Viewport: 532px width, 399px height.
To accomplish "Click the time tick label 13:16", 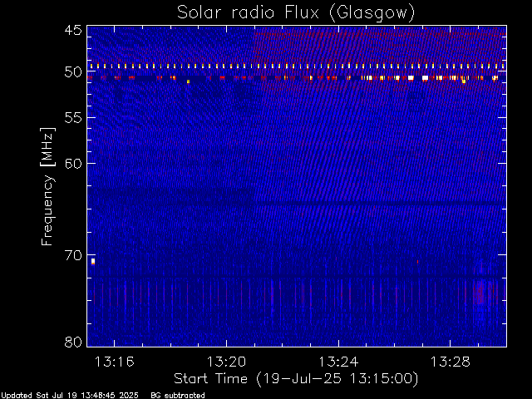I will pyautogui.click(x=115, y=362).
